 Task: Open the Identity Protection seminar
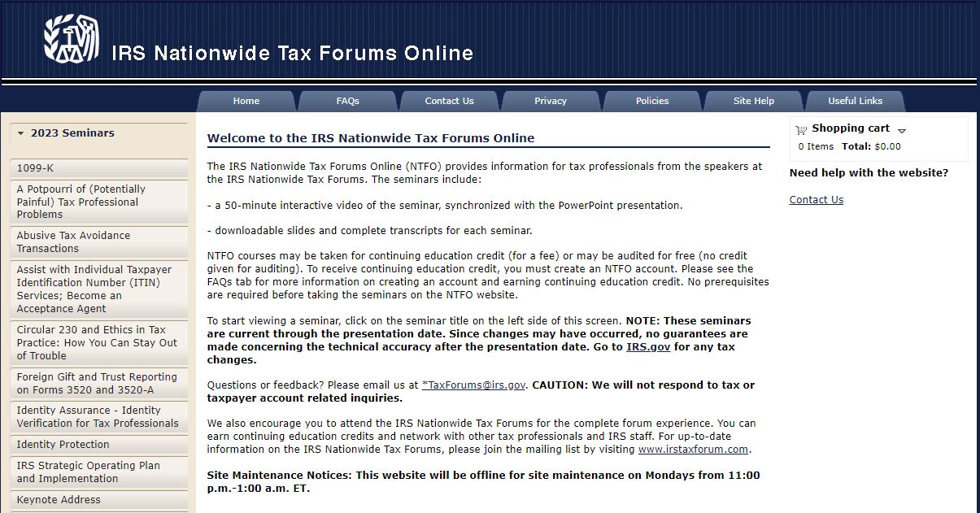pos(98,445)
